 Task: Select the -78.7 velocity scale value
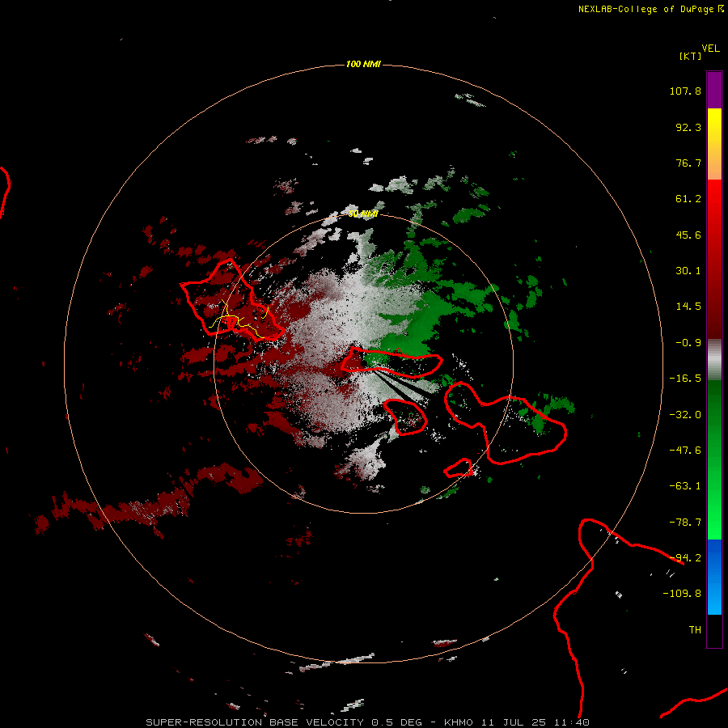click(685, 523)
